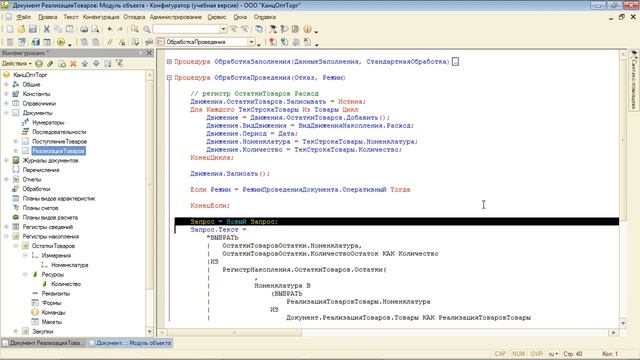Click the round info icon
Viewport: 640px width, 360px height.
[x=307, y=29]
